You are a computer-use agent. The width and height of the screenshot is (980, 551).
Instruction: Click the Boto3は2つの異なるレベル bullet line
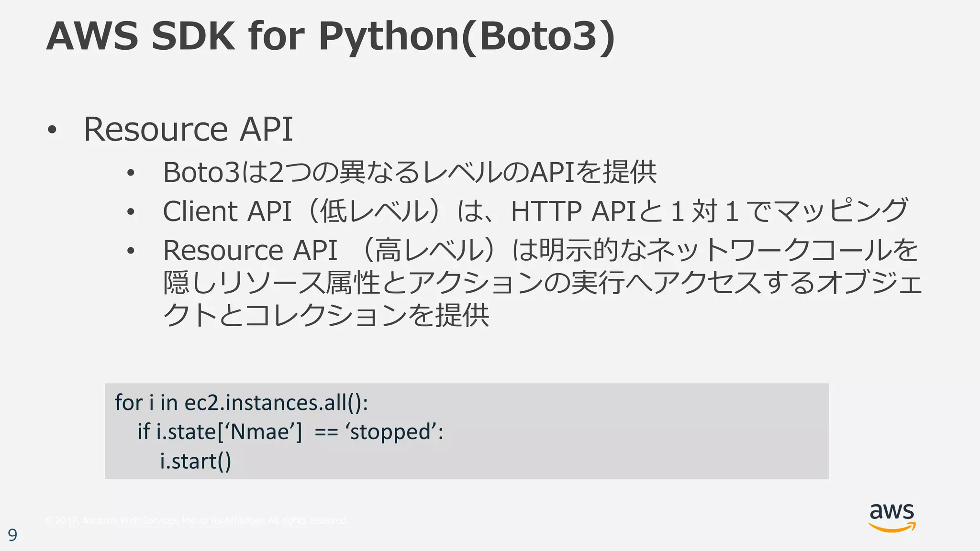point(410,172)
